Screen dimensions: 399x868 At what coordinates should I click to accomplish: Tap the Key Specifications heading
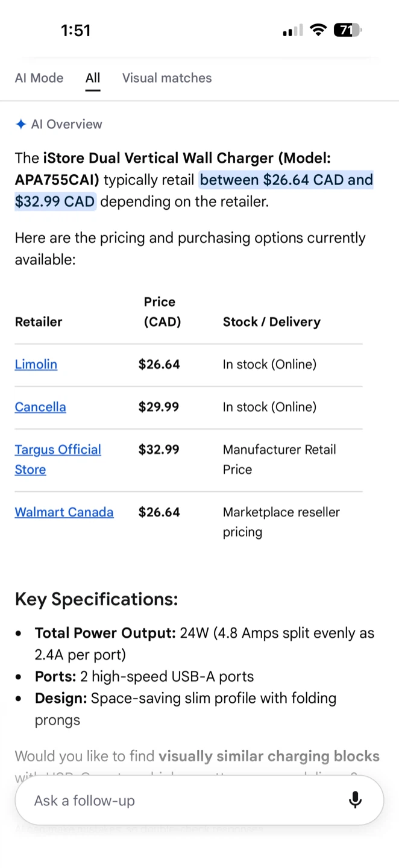[96, 599]
